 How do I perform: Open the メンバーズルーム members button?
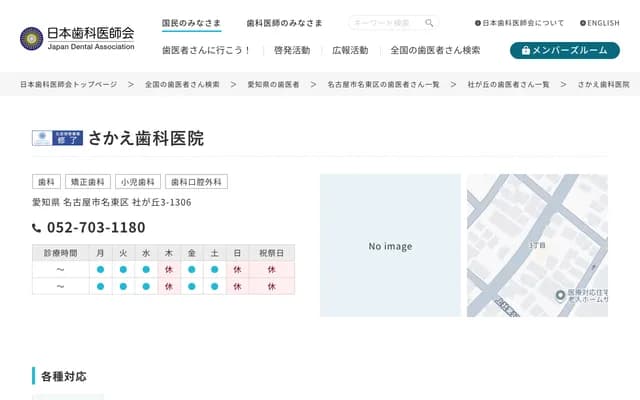point(564,50)
